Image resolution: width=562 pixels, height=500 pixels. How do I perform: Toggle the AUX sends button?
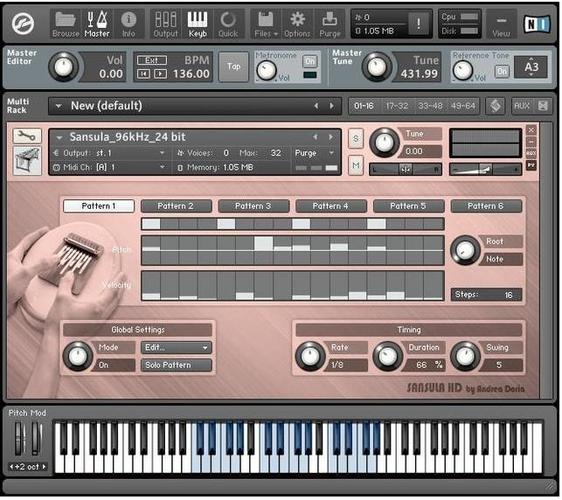pos(521,106)
